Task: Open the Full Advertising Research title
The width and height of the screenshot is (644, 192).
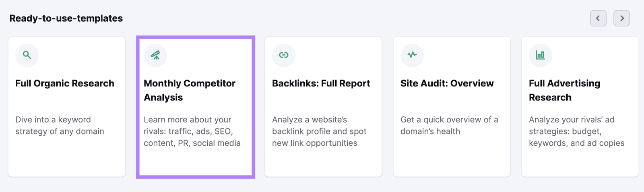Action: click(x=565, y=90)
